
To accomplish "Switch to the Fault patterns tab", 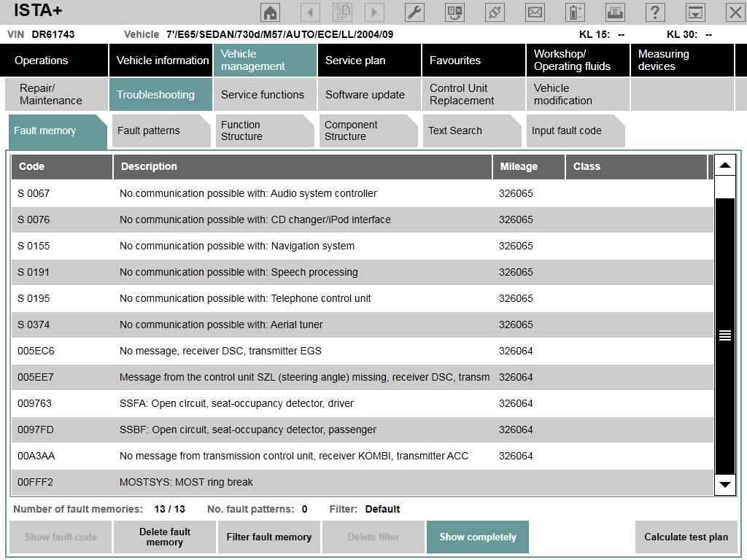I will [161, 131].
